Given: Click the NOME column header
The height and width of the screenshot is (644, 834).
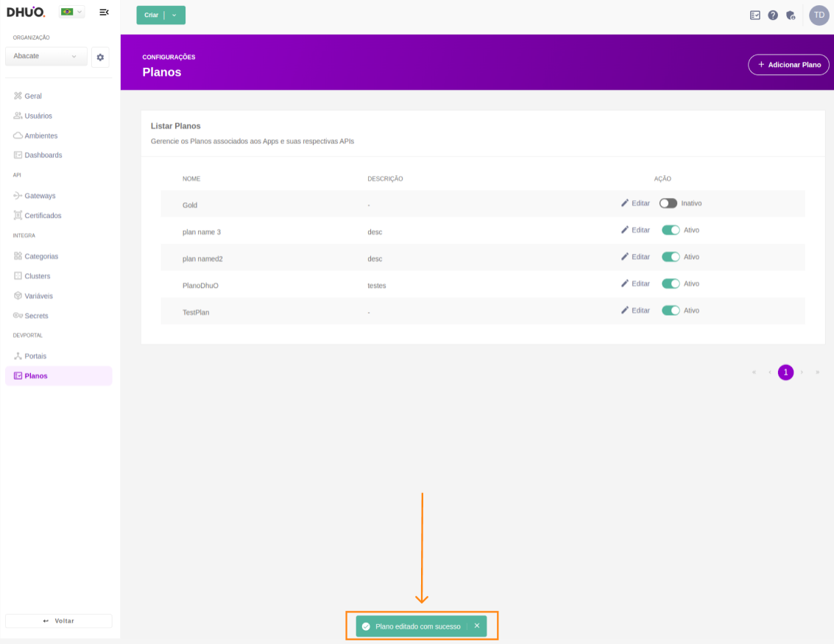Looking at the screenshot, I should [x=191, y=179].
